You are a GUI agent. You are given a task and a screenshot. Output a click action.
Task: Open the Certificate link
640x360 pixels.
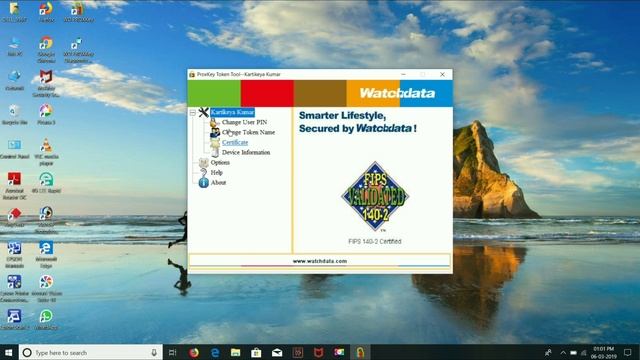235,142
